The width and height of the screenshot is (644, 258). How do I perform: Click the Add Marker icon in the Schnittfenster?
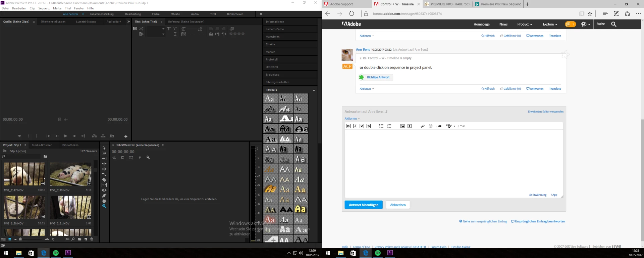click(140, 158)
